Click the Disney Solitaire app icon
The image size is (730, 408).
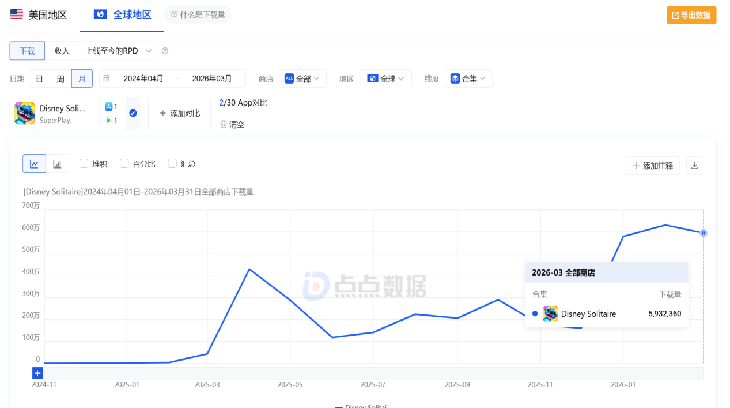coord(25,113)
